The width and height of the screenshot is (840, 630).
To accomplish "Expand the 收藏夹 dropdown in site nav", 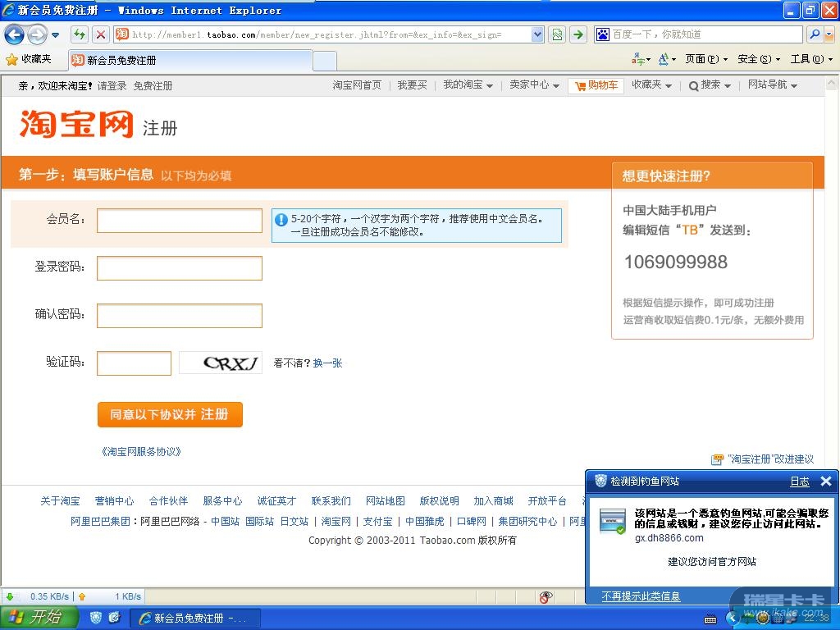I will coord(651,85).
